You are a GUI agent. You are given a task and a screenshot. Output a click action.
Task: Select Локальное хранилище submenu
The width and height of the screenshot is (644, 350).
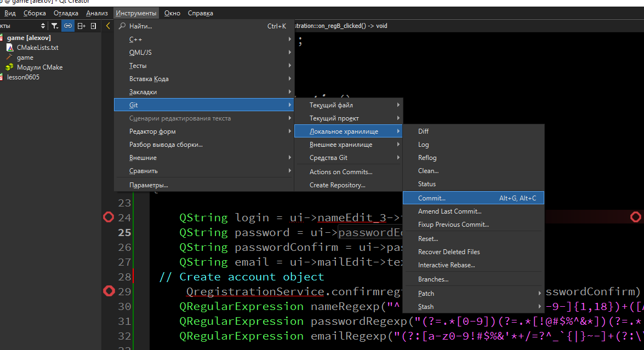pos(348,131)
